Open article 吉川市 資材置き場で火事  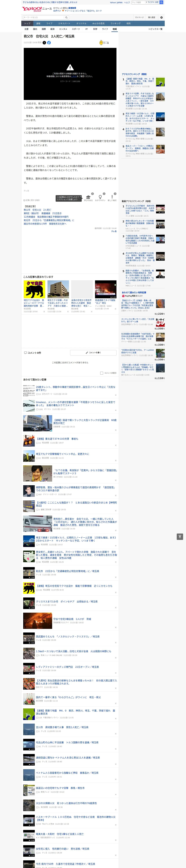(x=62, y=727)
